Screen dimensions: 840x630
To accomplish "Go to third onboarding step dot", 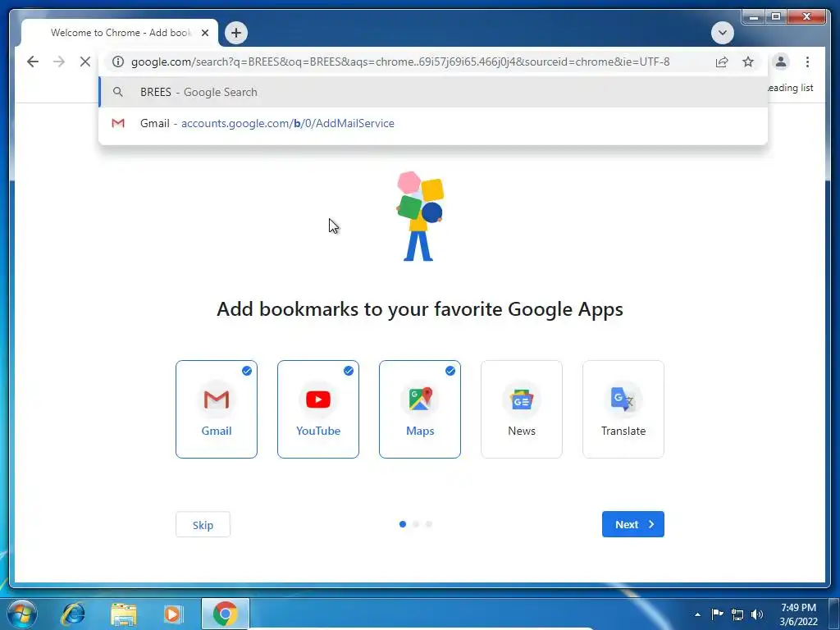I will tap(428, 524).
